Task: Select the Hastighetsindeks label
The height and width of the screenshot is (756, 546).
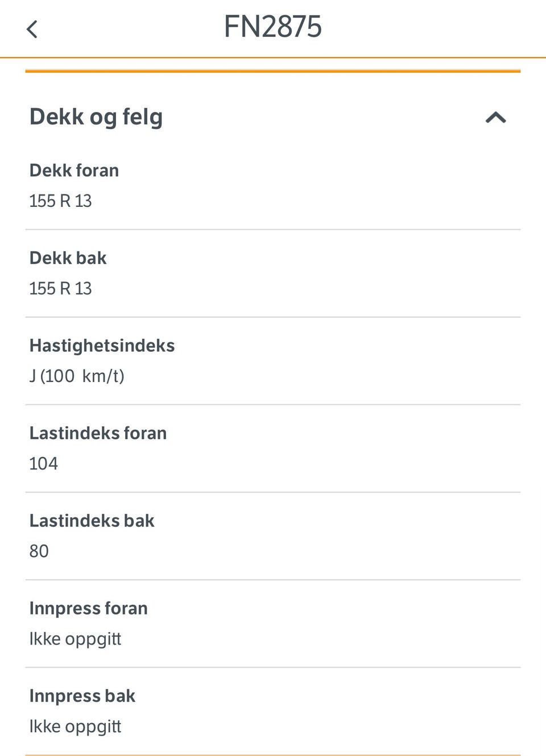Action: [x=102, y=346]
